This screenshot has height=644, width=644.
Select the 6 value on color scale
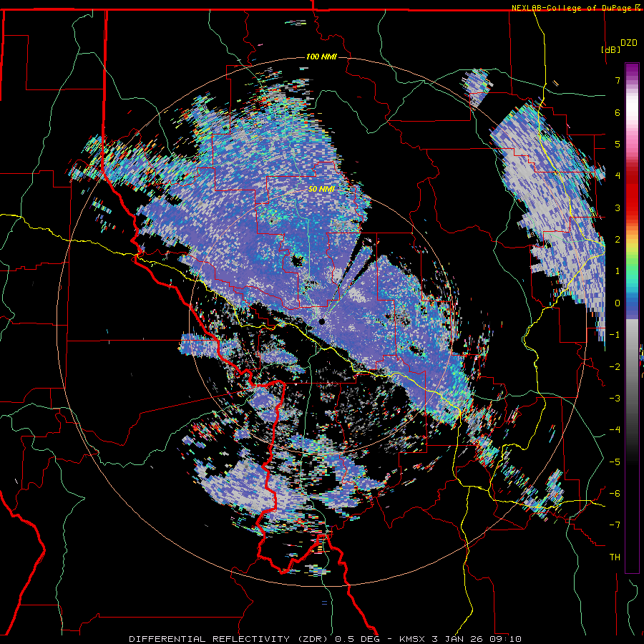point(618,112)
